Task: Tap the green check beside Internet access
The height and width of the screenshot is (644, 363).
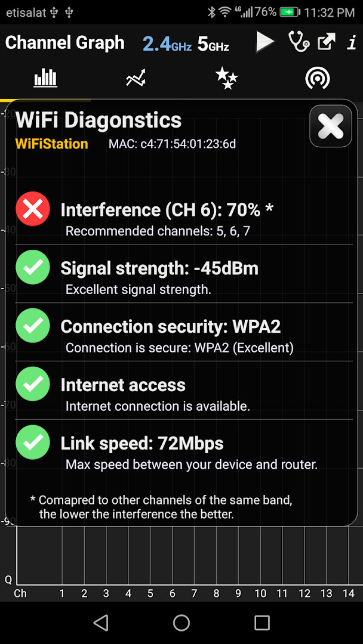Action: [33, 384]
